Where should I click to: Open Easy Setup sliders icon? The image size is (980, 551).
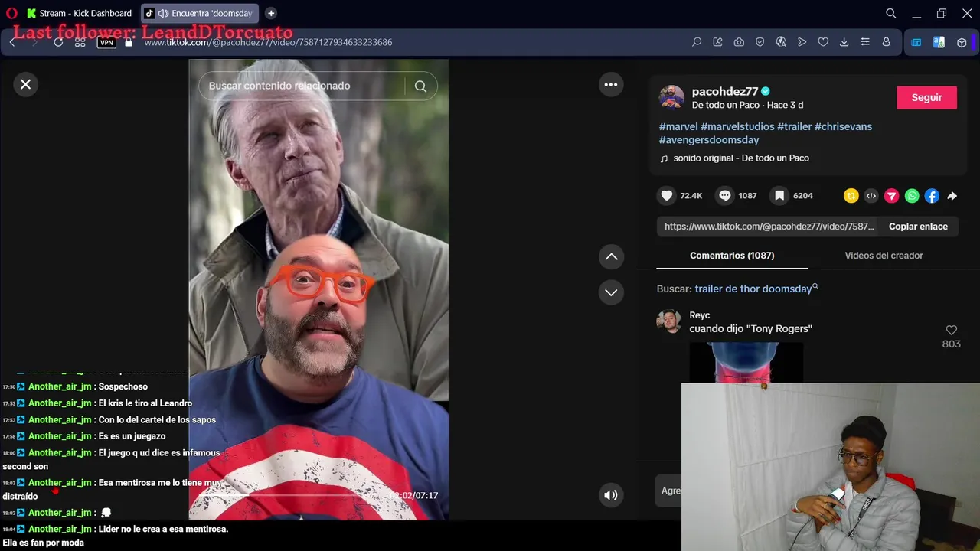(865, 42)
